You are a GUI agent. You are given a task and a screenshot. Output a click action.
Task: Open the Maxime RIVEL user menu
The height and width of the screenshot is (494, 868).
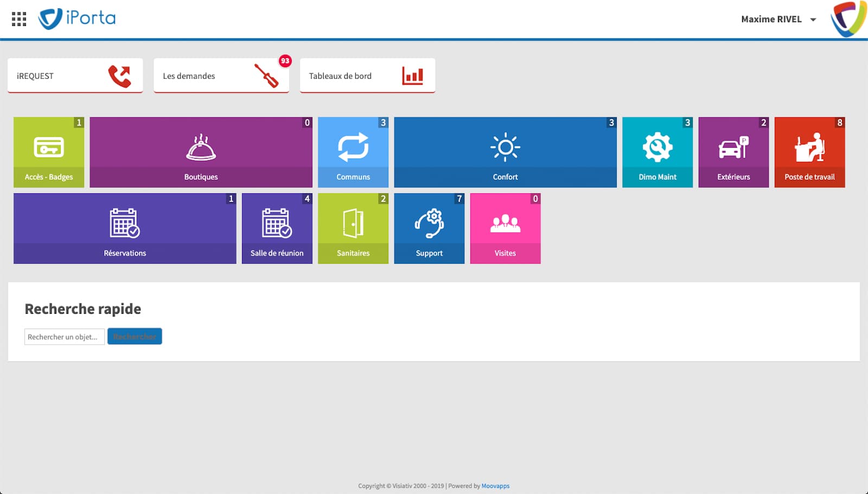pyautogui.click(x=778, y=20)
